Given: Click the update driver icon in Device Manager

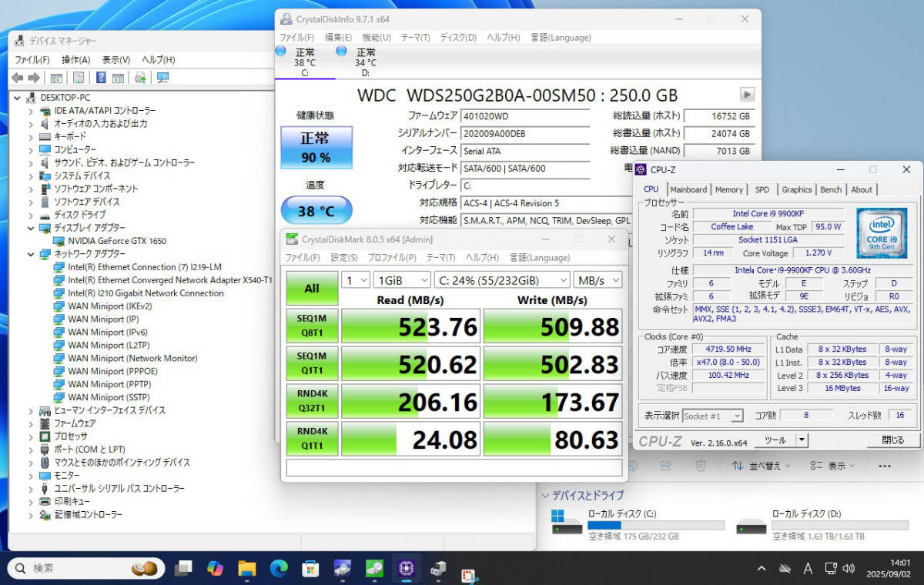Looking at the screenshot, I should pyautogui.click(x=140, y=78).
